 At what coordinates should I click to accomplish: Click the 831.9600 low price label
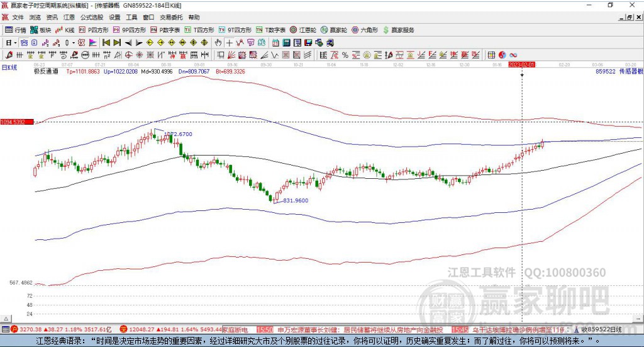[x=296, y=201]
